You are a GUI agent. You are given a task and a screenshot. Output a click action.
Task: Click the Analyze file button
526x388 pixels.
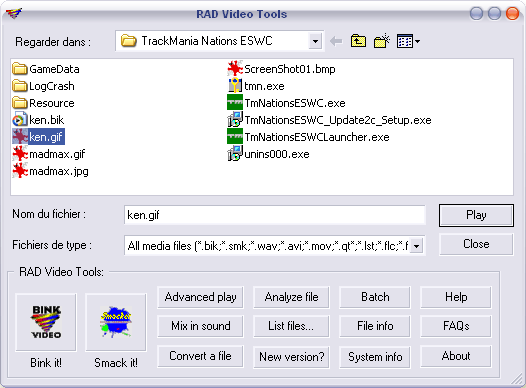coord(291,297)
